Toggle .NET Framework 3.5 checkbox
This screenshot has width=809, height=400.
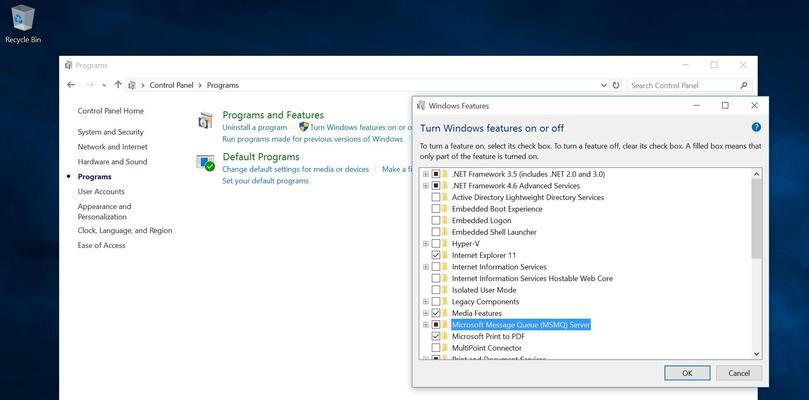point(436,174)
